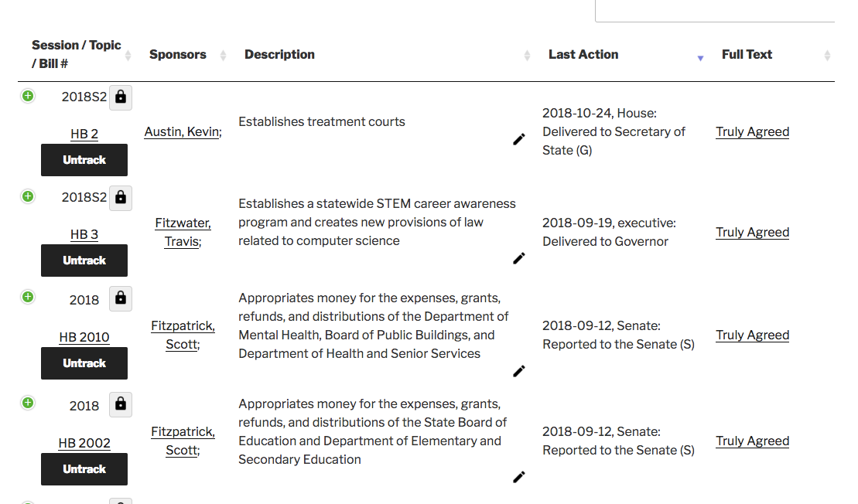
Task: Click the search input field at top
Action: [714, 11]
